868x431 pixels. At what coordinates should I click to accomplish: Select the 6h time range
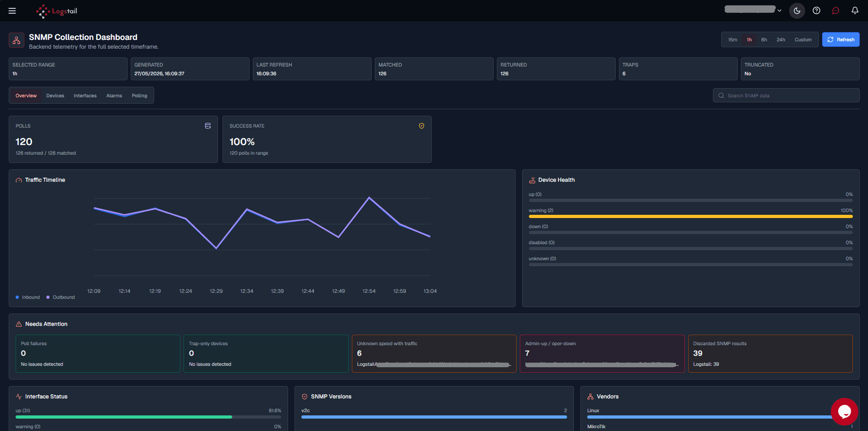(x=764, y=39)
